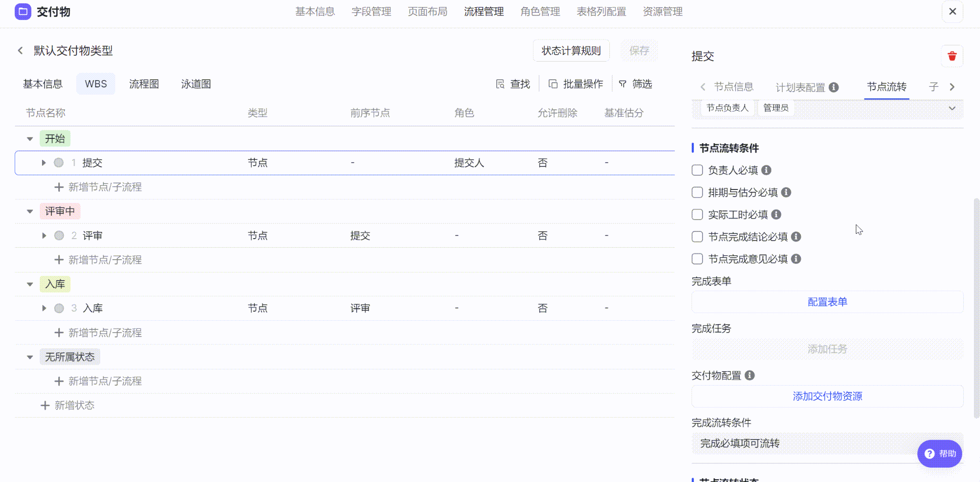This screenshot has height=482, width=980.
Task: Collapse the 无所属状态 group
Action: tap(30, 357)
